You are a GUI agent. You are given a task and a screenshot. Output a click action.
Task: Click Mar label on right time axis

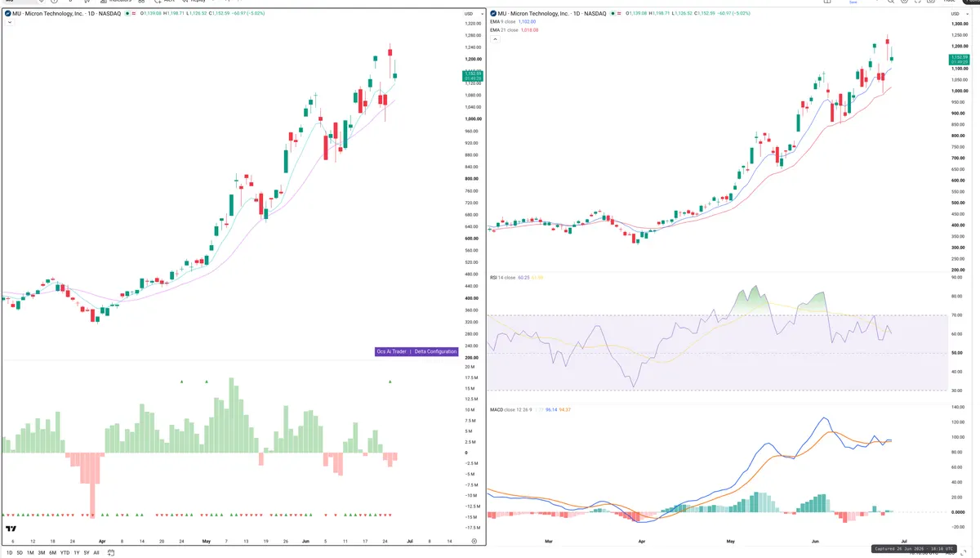(549, 540)
